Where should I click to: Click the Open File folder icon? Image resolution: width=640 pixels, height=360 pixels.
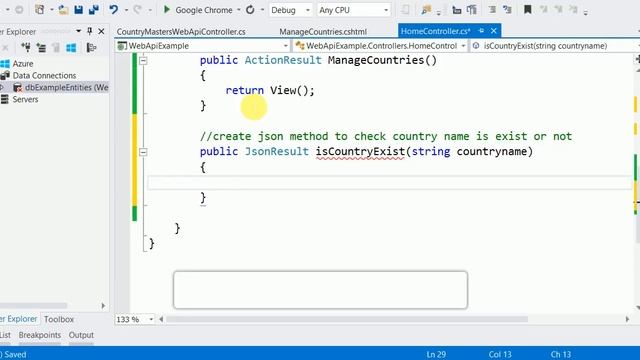pos(63,9)
